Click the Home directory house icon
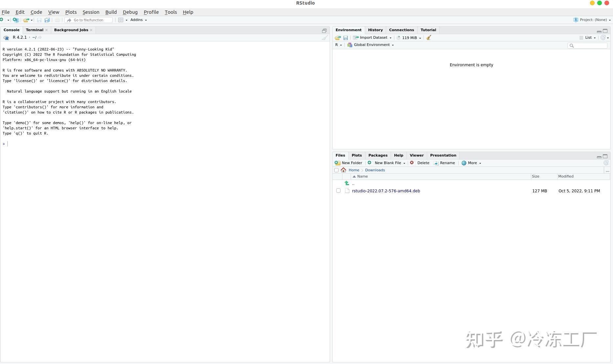The width and height of the screenshot is (613, 364). [343, 170]
